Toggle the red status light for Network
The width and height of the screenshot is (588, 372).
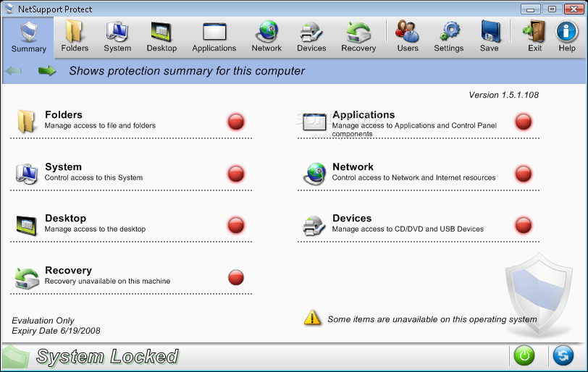pyautogui.click(x=524, y=174)
